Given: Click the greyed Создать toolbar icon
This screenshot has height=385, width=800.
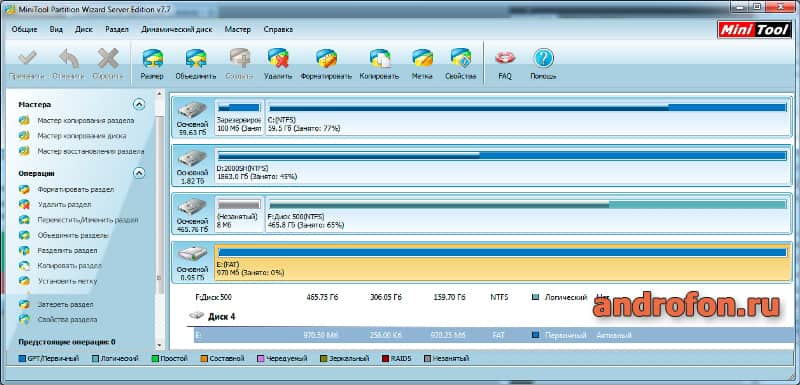Looking at the screenshot, I should point(239,58).
